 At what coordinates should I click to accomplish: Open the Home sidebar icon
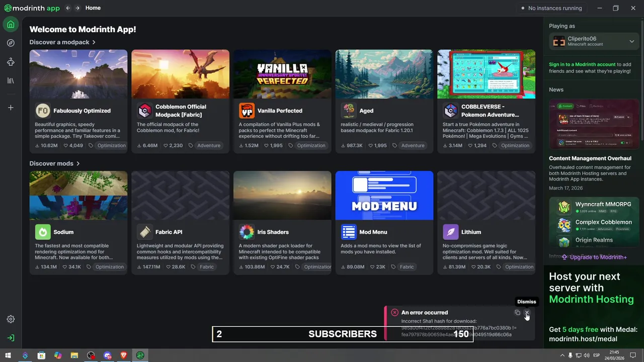11,24
